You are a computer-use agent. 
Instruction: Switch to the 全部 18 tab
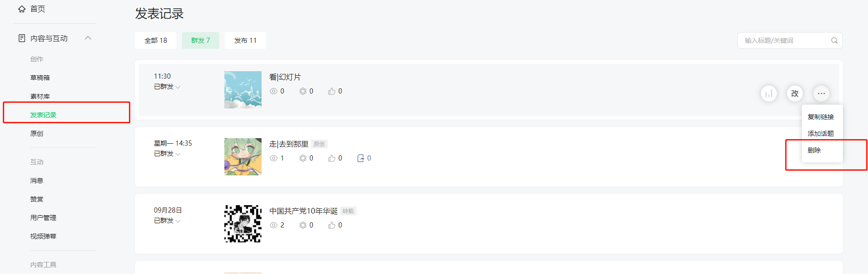click(x=155, y=40)
